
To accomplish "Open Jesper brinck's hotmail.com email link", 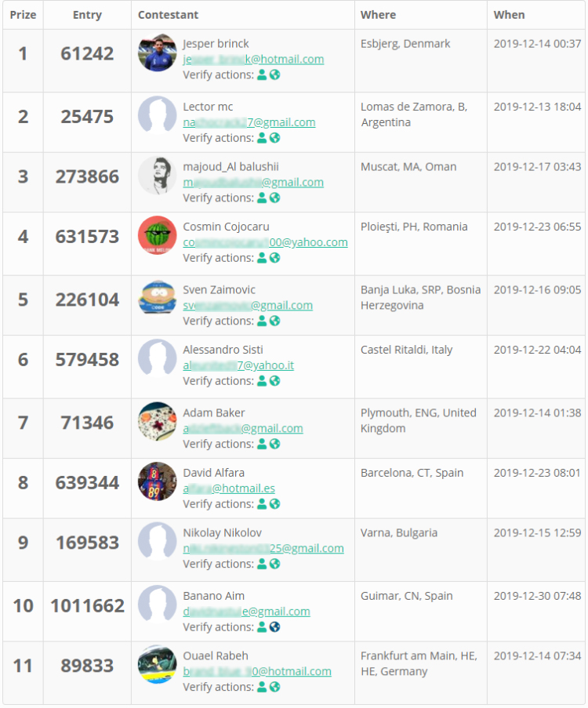I will pyautogui.click(x=253, y=60).
